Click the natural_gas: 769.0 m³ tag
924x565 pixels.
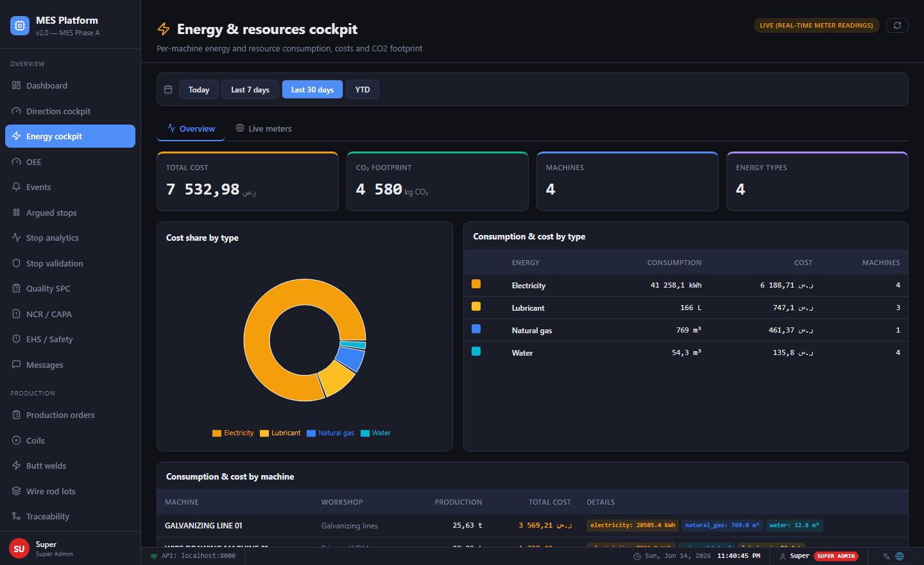(722, 525)
